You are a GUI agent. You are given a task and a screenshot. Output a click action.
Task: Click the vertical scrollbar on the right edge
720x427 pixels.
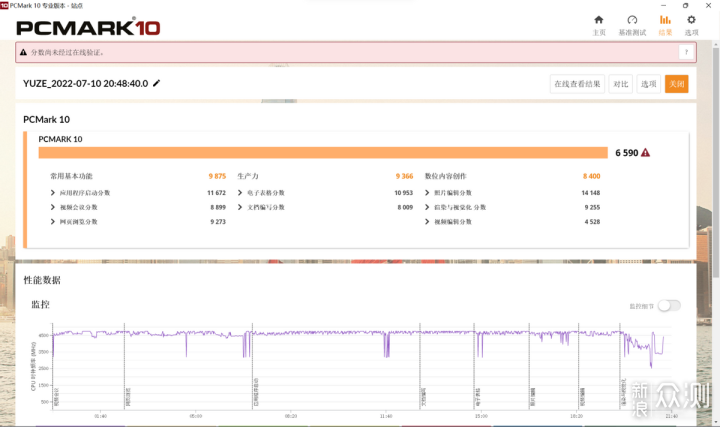point(715,161)
